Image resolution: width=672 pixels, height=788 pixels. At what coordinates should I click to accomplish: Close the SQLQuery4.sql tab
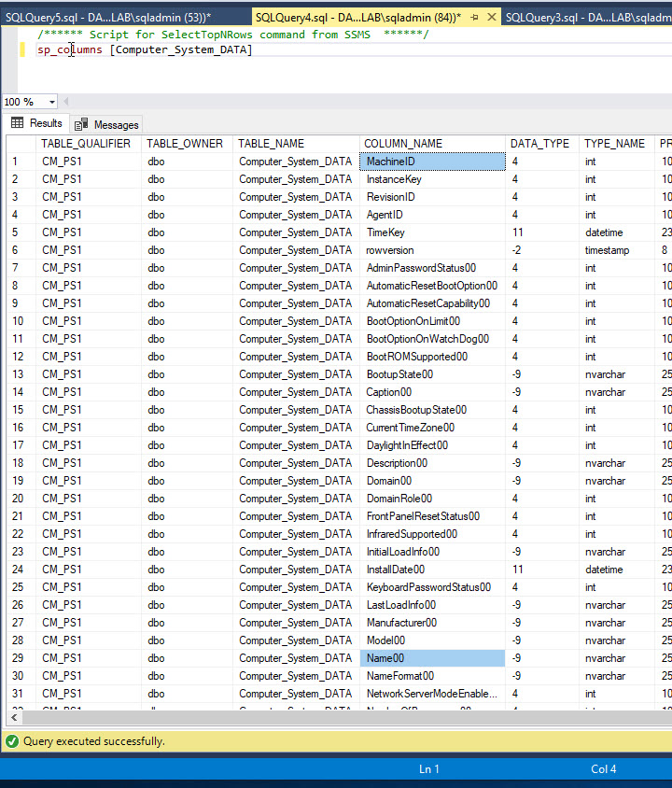click(x=490, y=17)
